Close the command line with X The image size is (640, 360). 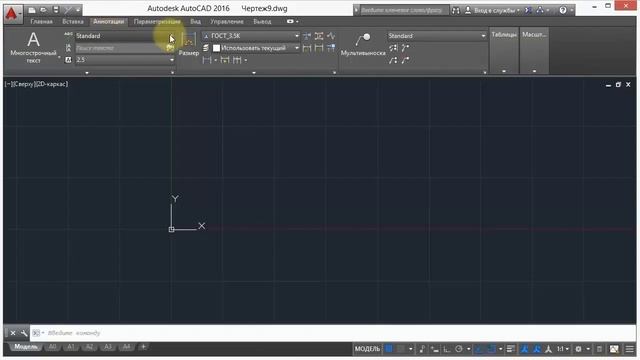click(13, 333)
